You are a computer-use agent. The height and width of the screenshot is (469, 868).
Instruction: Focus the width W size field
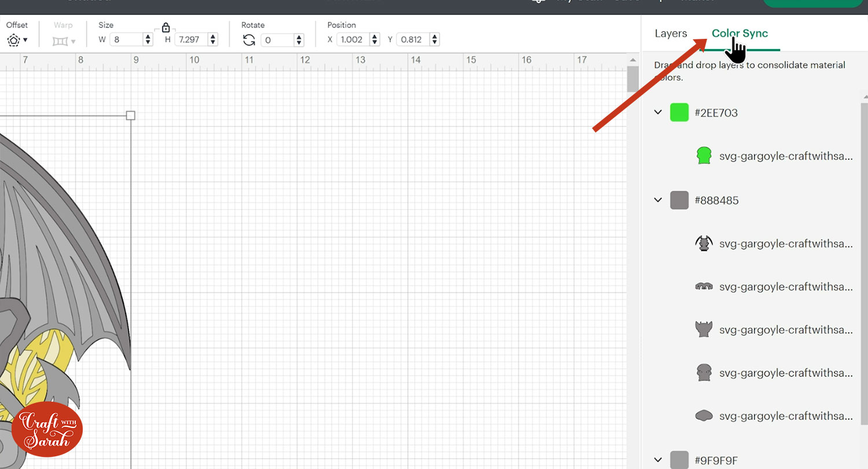click(126, 40)
